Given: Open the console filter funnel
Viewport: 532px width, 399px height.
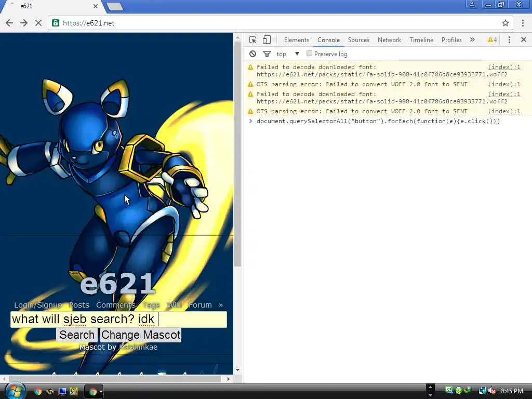Looking at the screenshot, I should [x=267, y=54].
